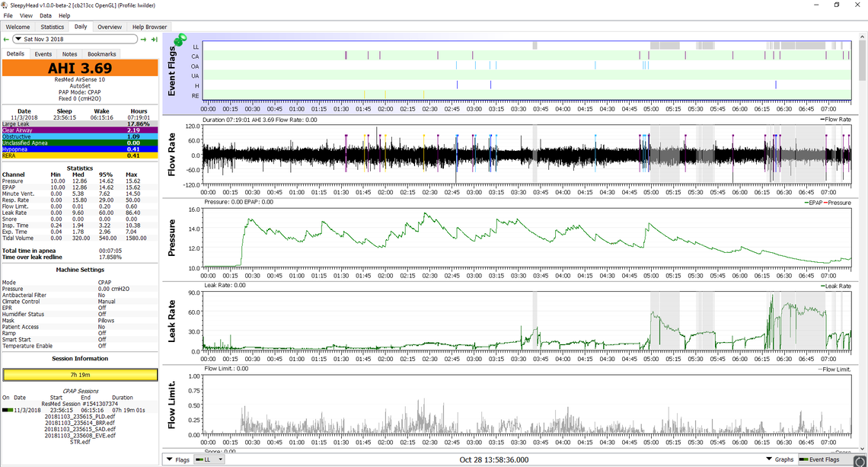Click the green pin on Event Flags graph
Viewport: 868px width, 467px height.
tap(180, 40)
